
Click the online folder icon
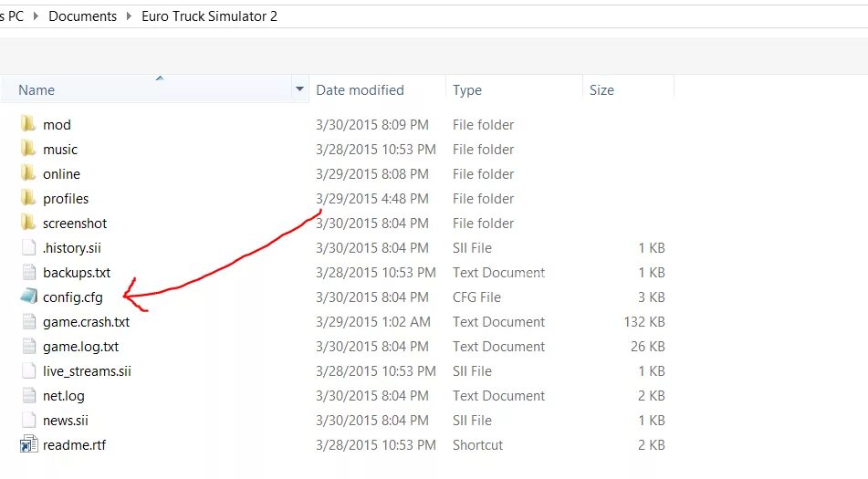pyautogui.click(x=28, y=173)
